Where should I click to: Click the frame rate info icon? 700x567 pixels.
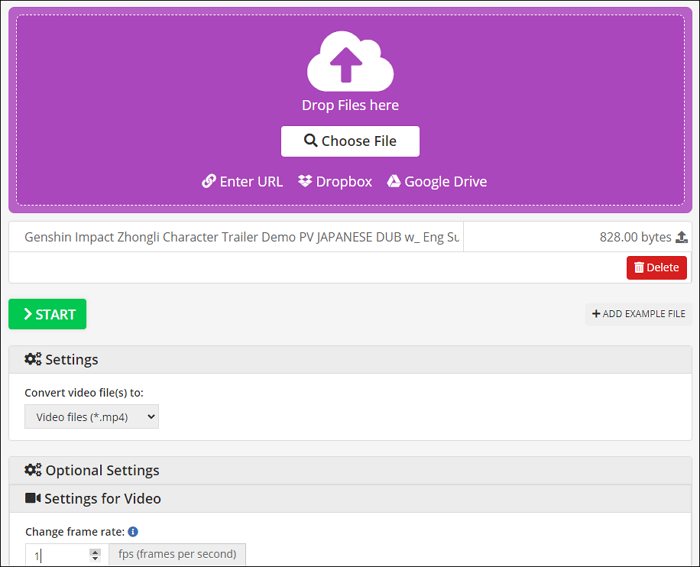click(x=133, y=532)
